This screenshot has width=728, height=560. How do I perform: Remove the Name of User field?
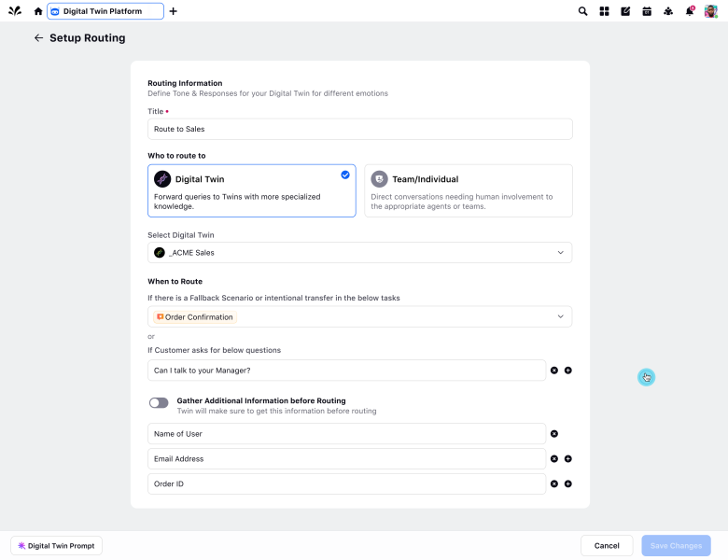554,434
